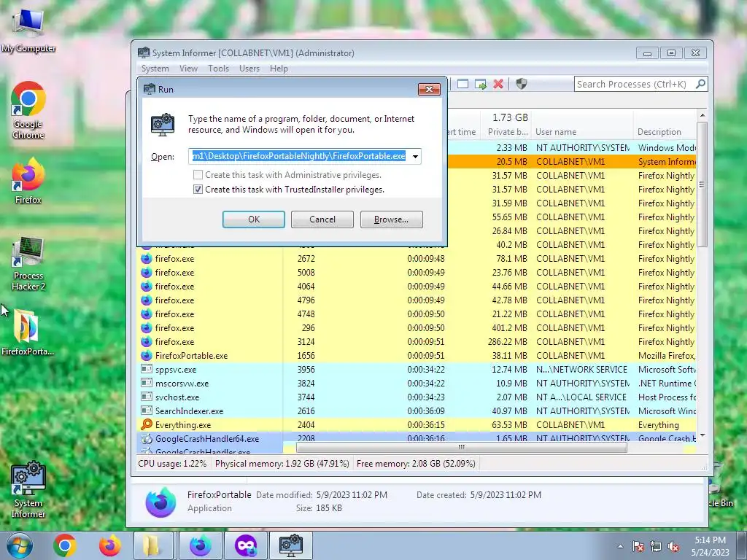747x560 pixels.
Task: Confirm Run dialog with OK
Action: pos(253,219)
